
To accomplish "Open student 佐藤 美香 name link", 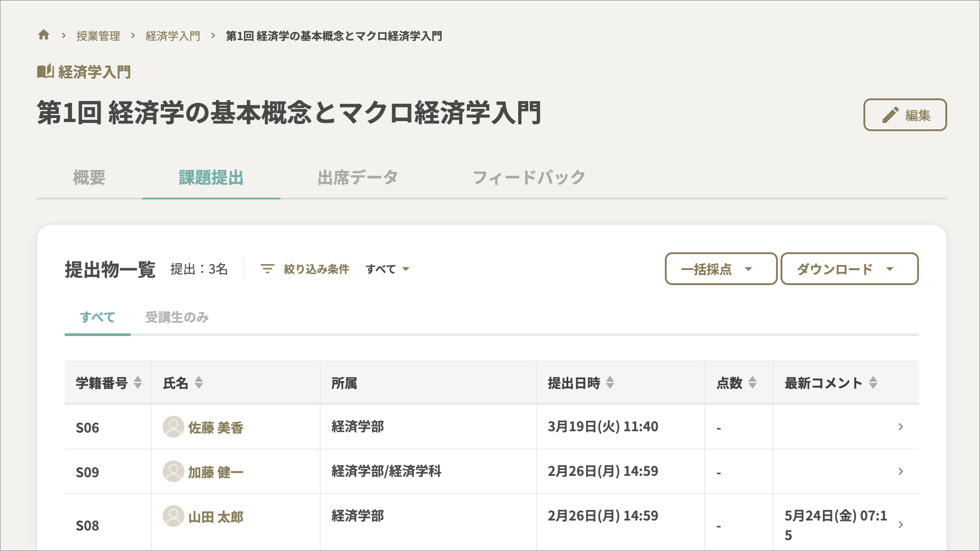I will pos(216,428).
